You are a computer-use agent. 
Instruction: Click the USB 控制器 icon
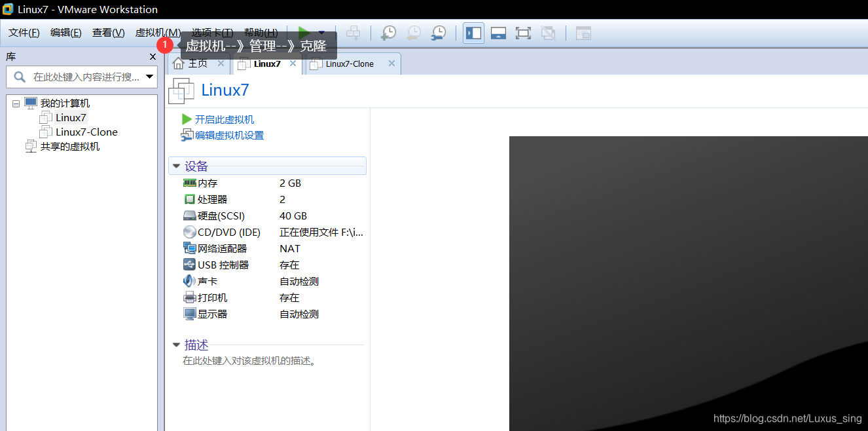coord(189,265)
